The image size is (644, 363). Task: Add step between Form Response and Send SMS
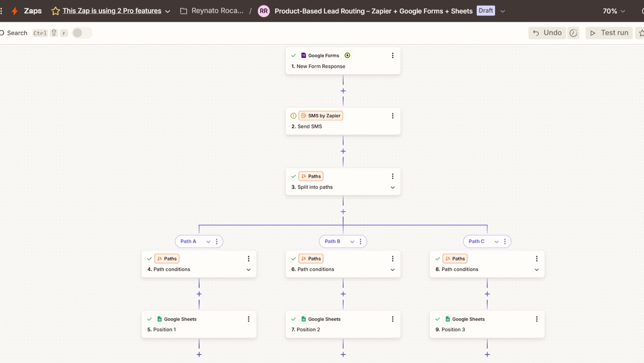pyautogui.click(x=343, y=91)
